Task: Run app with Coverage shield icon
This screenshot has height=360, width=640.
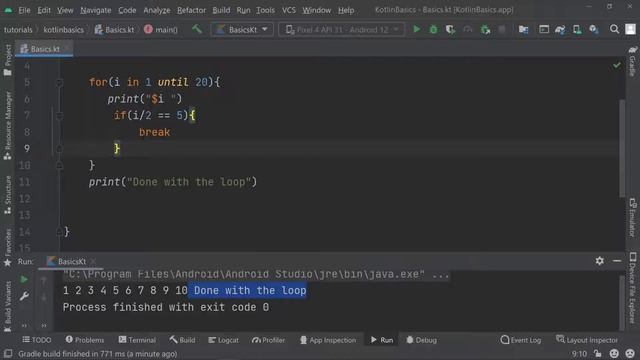Action: [450, 29]
